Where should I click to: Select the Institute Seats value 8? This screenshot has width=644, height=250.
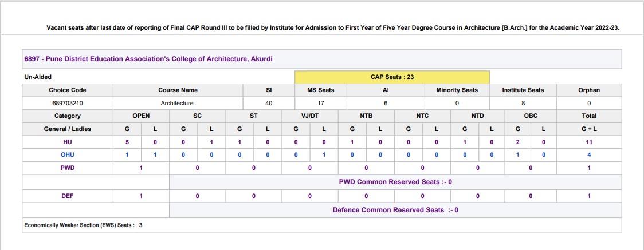pos(523,104)
